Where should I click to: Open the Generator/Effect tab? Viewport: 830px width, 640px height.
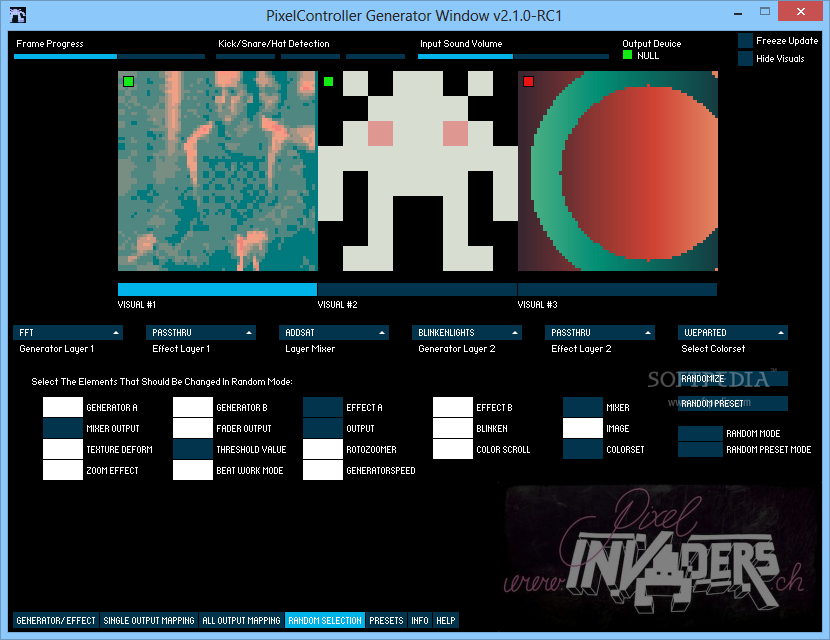[56, 620]
